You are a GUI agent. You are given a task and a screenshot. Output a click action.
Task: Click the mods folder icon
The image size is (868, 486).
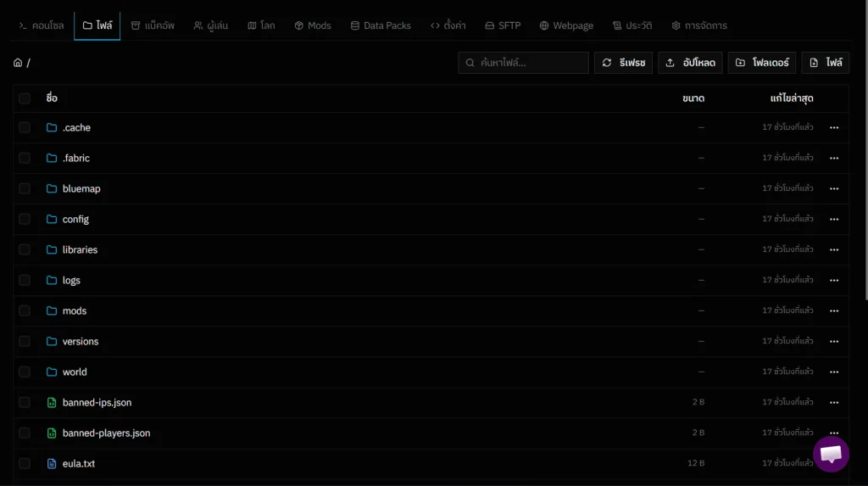coord(52,311)
